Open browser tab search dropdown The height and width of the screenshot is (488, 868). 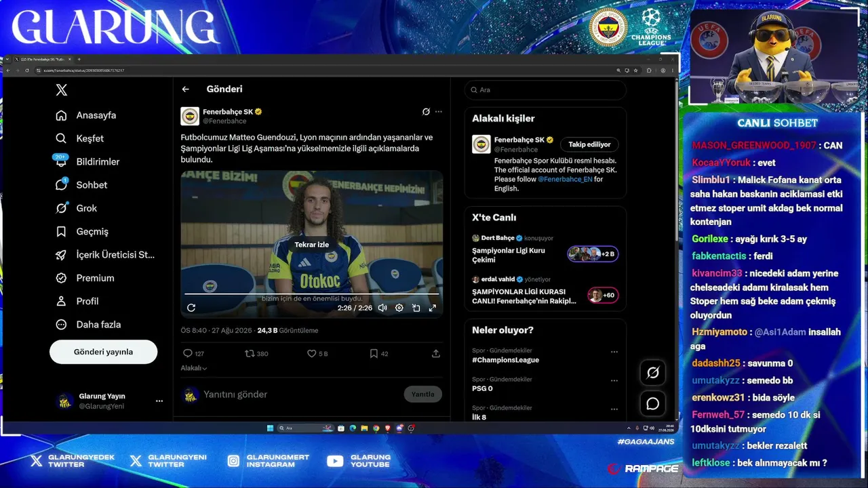tap(7, 59)
